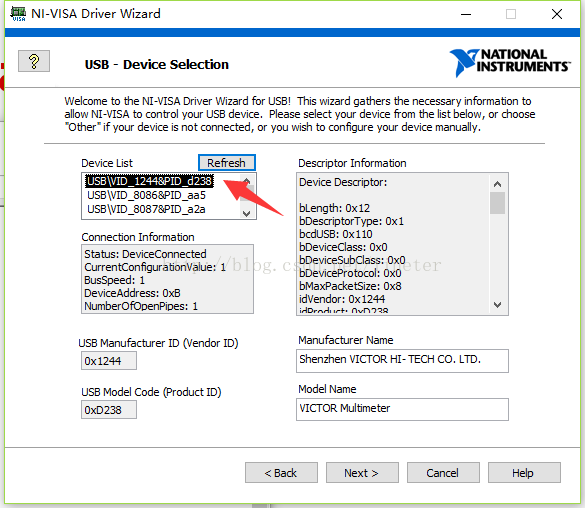Click 'bDescriptorType: 0x1' descriptor line
585x508 pixels.
[351, 221]
